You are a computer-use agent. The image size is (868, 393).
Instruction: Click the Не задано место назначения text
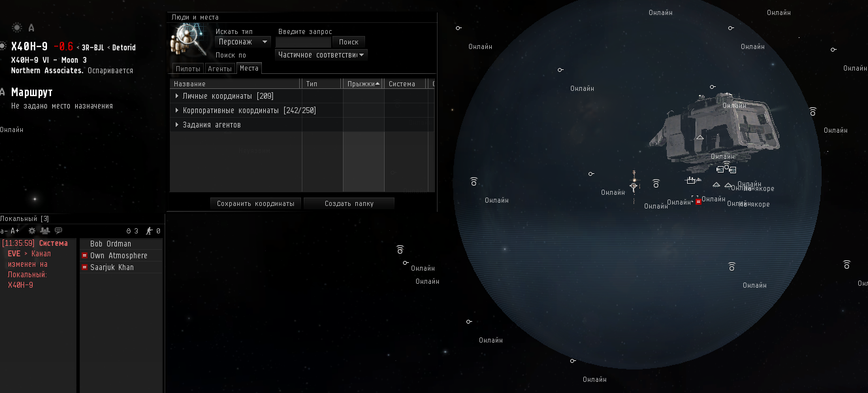(x=62, y=105)
